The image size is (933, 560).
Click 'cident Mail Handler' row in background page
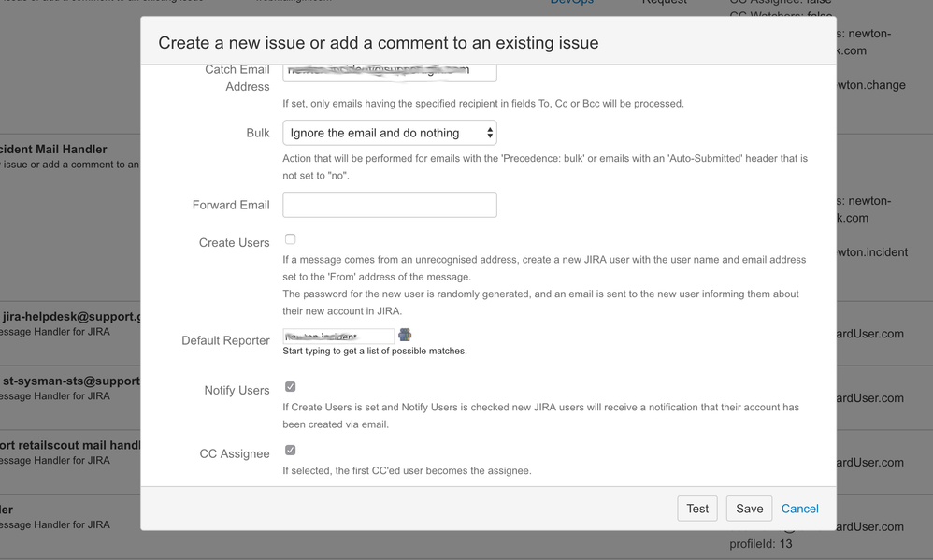pos(53,150)
